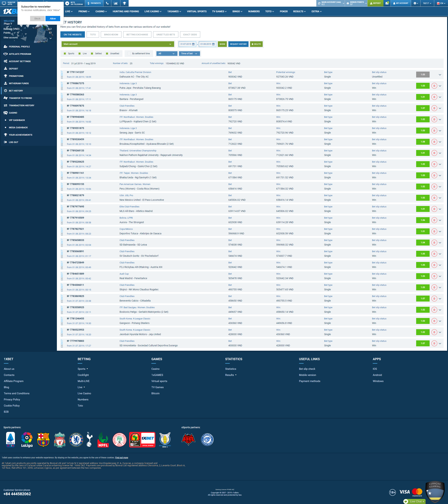
Task: Switch to the Unsettled Bets tab
Action: [165, 34]
